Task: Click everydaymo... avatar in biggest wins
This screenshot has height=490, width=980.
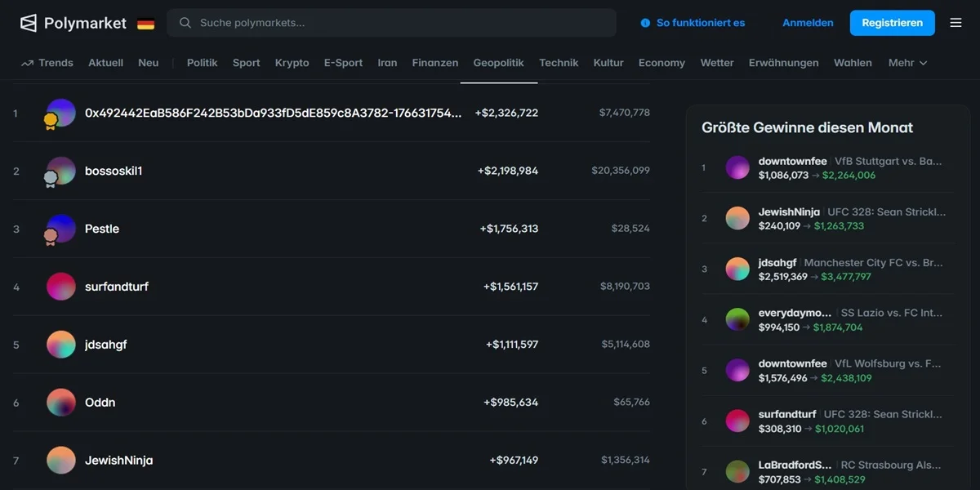Action: tap(737, 319)
